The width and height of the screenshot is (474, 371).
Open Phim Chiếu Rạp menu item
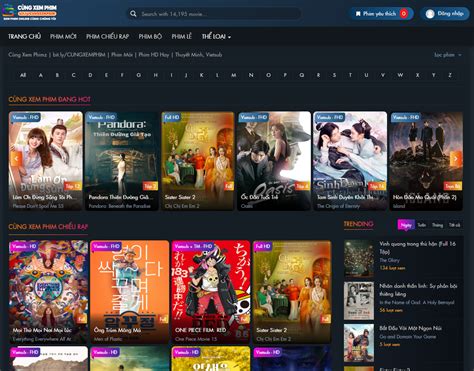[107, 36]
